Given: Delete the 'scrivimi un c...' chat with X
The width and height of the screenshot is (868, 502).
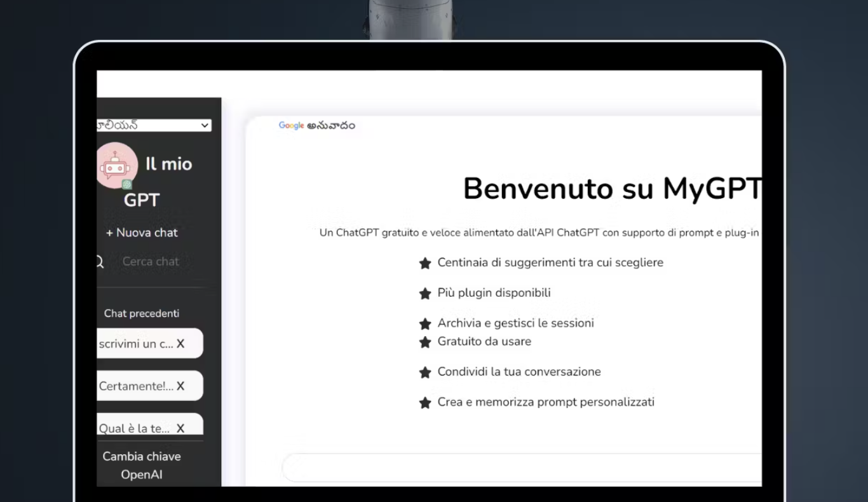Looking at the screenshot, I should coord(180,344).
